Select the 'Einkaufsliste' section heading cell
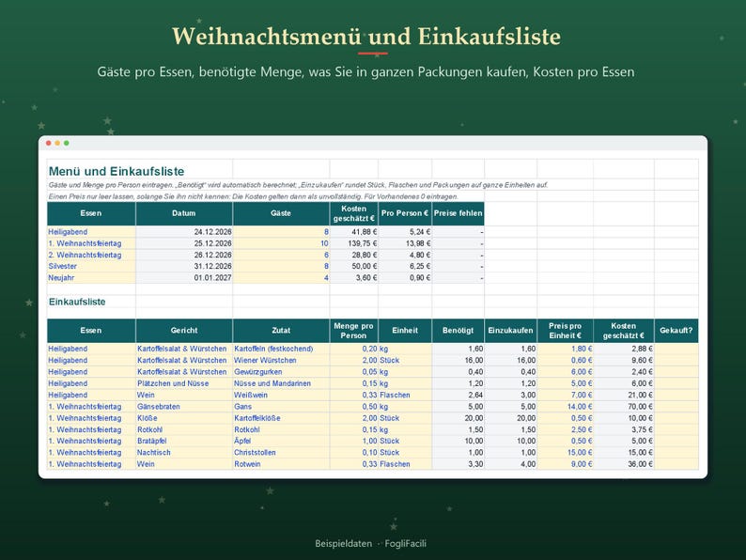 91,302
